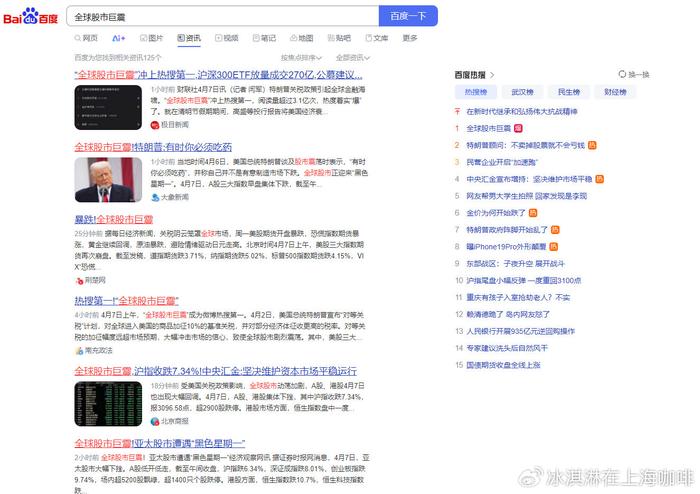Expand 百度热搜 via its chevron arrow
The width and height of the screenshot is (700, 494).
point(492,75)
